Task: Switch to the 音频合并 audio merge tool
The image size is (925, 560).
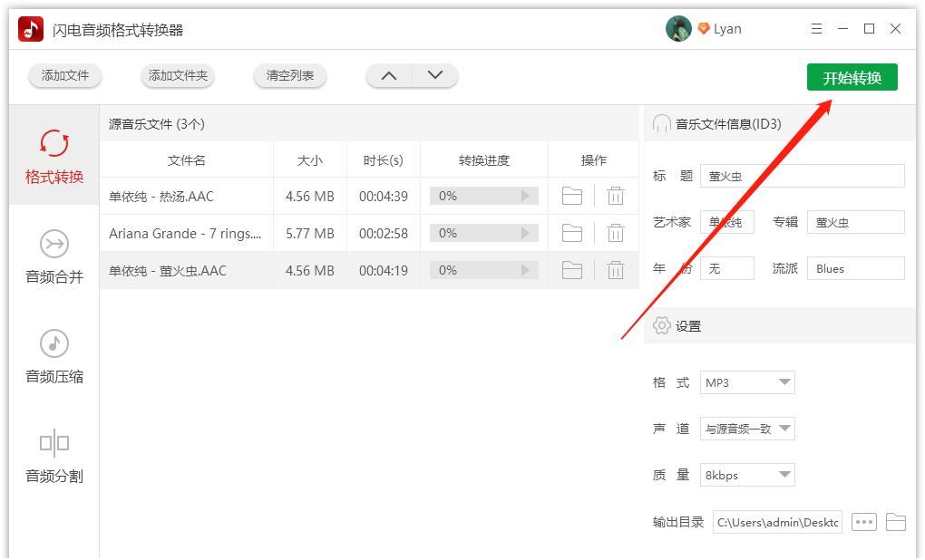Action: tap(54, 259)
